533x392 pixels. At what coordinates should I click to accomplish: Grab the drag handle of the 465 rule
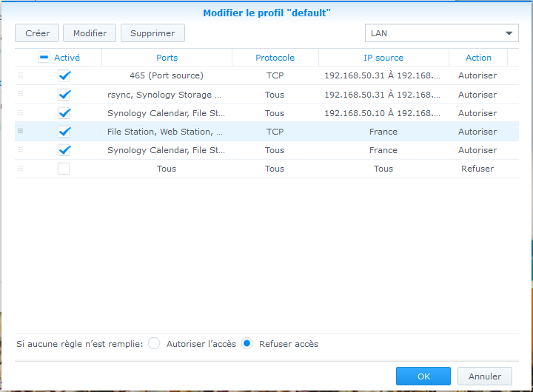[21, 75]
